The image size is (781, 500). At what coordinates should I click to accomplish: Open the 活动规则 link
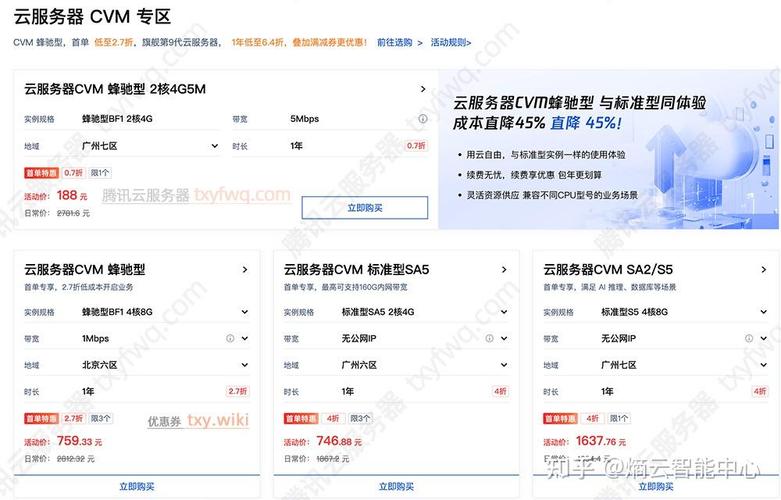tap(451, 42)
